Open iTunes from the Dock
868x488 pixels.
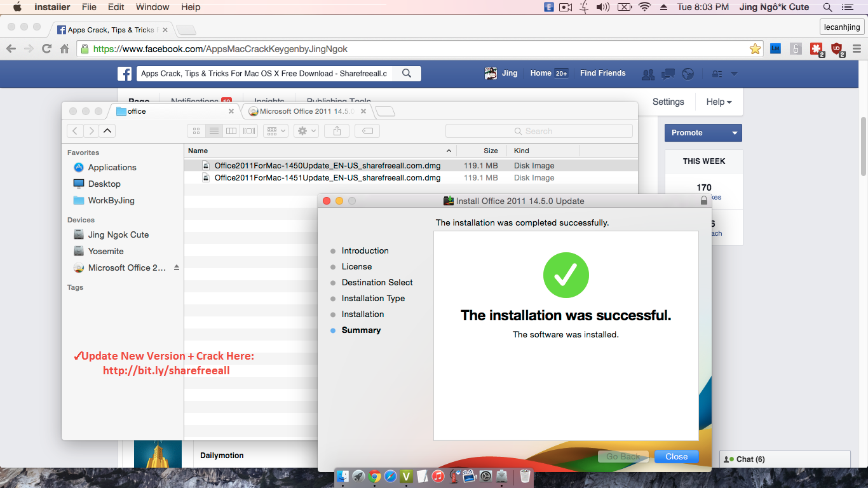click(x=438, y=476)
